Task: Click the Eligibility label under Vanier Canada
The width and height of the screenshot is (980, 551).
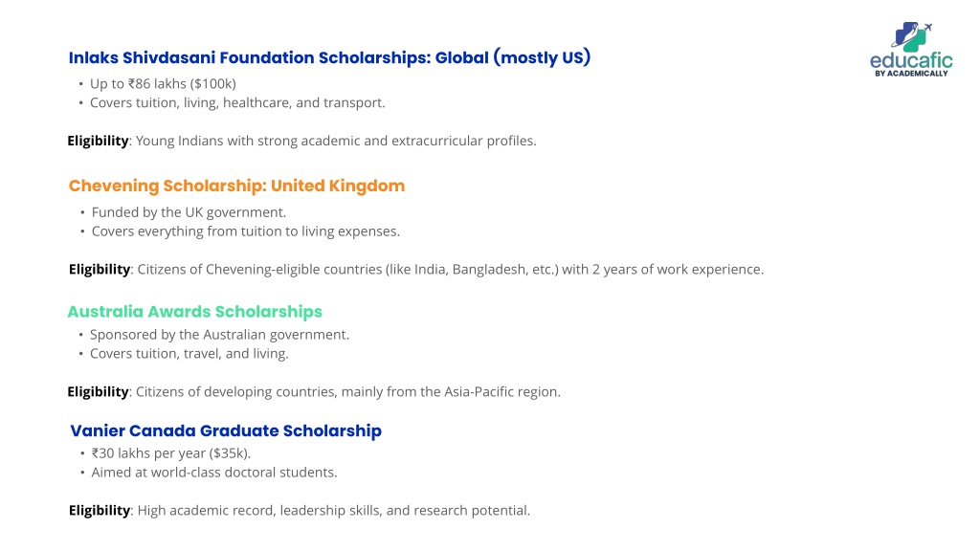Action: (x=100, y=511)
